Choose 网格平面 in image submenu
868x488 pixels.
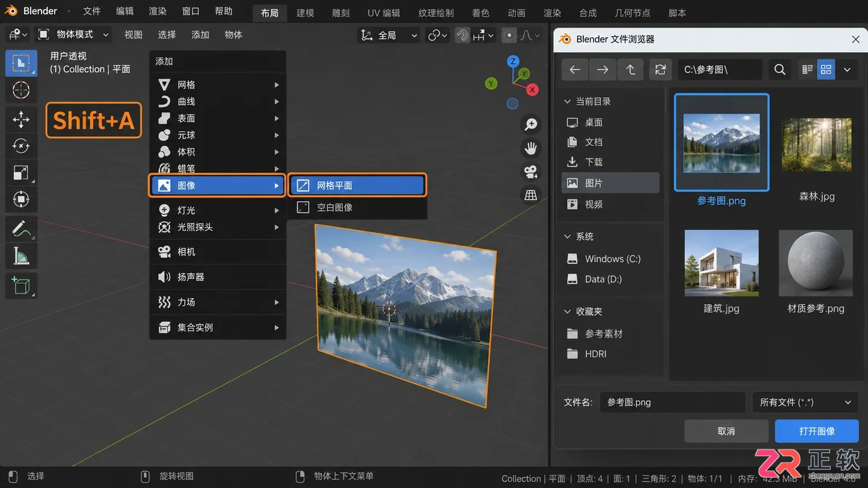(x=357, y=186)
